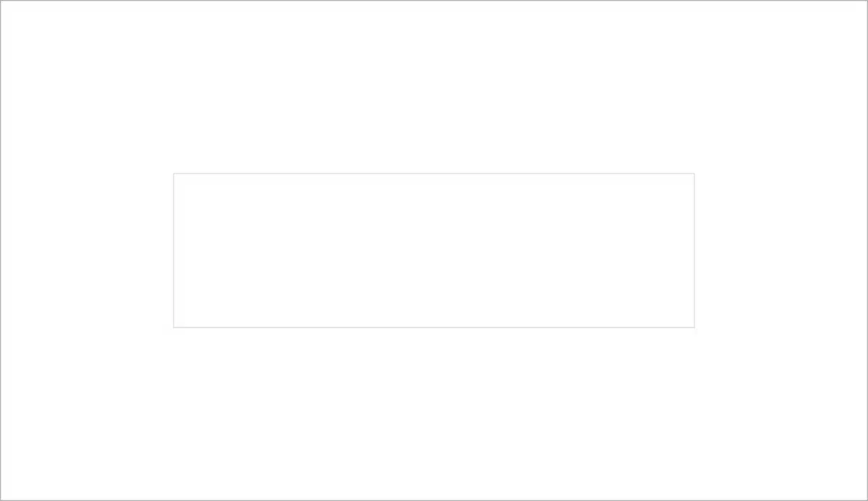The width and height of the screenshot is (868, 501).
Task: Click inside the empty bordered center box
Action: [434, 250]
